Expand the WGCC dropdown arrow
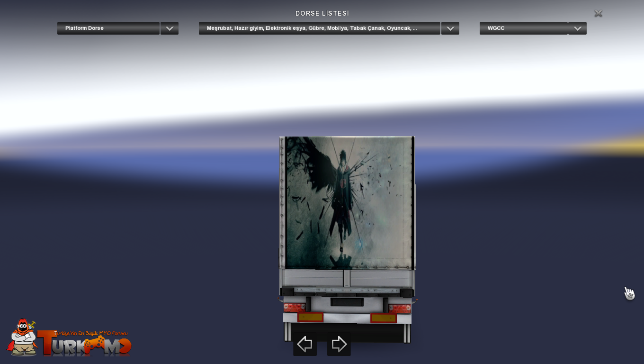Image resolution: width=644 pixels, height=364 pixels. (x=577, y=28)
